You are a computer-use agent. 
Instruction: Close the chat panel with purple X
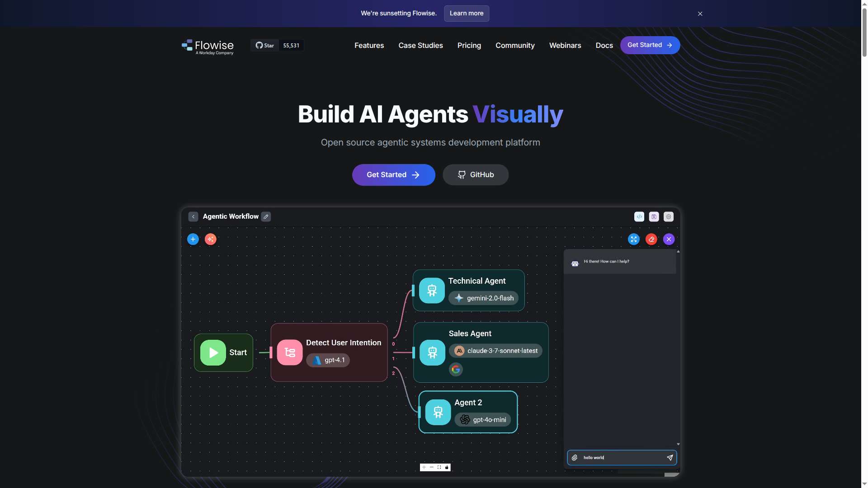(669, 239)
